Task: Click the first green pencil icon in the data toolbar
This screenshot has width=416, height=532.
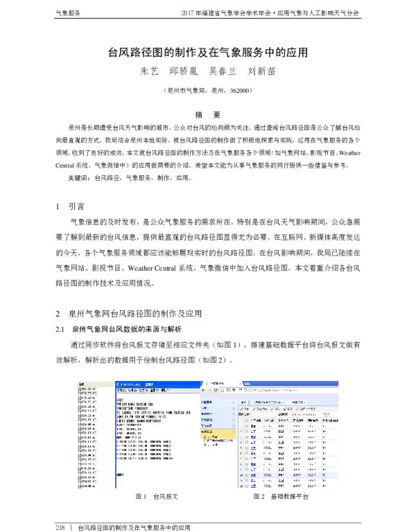Action: click(x=241, y=409)
